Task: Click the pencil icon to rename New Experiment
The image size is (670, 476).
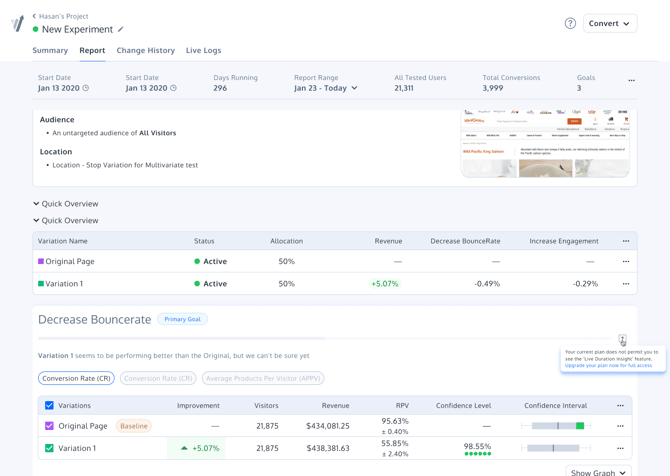Action: click(121, 30)
